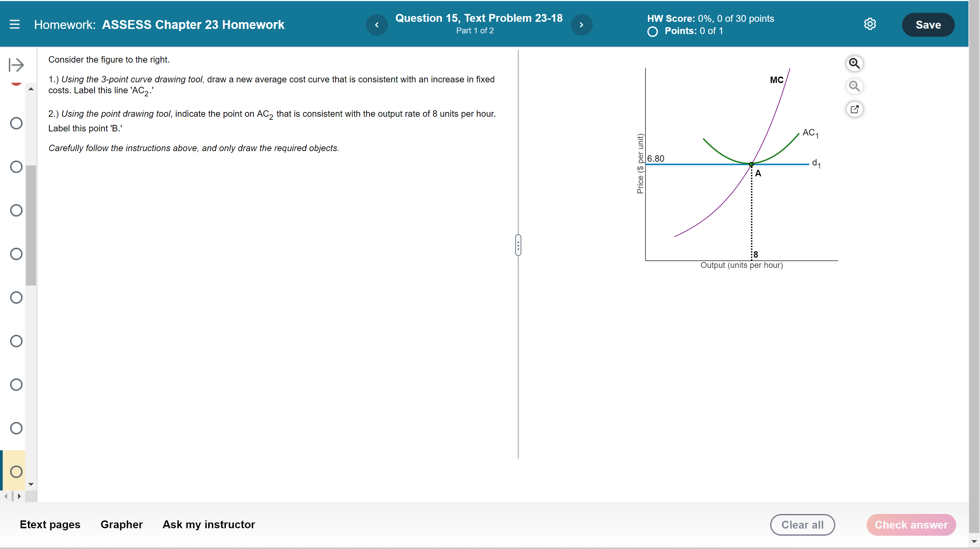Click Save to store your progress
Viewport: 980px width, 549px height.
[928, 25]
